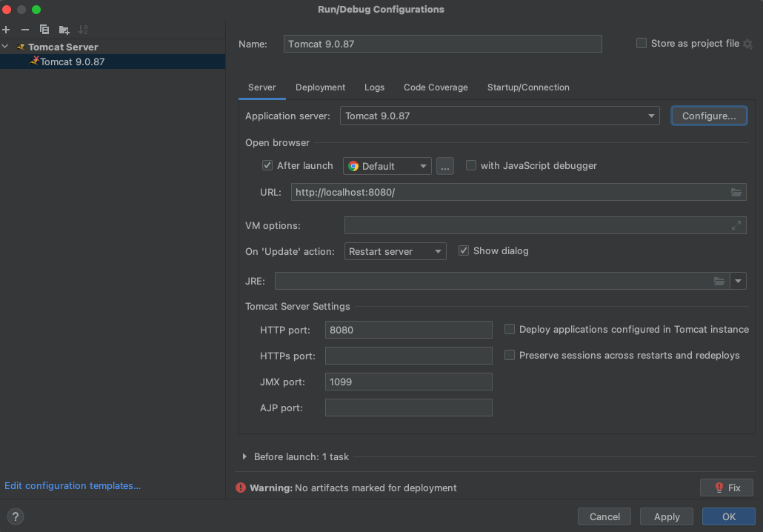Add a new configuration with plus icon
763x532 pixels.
coord(7,30)
